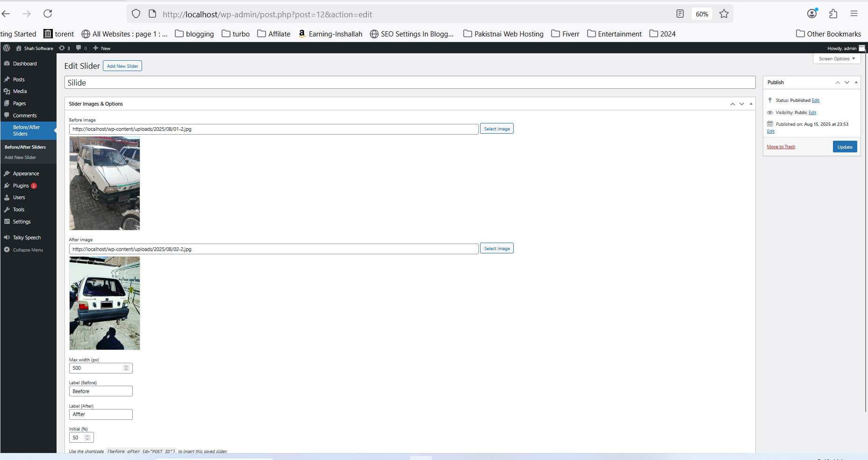Collapse Slider Images & Options panel
This screenshot has height=460, width=868.
tap(751, 104)
